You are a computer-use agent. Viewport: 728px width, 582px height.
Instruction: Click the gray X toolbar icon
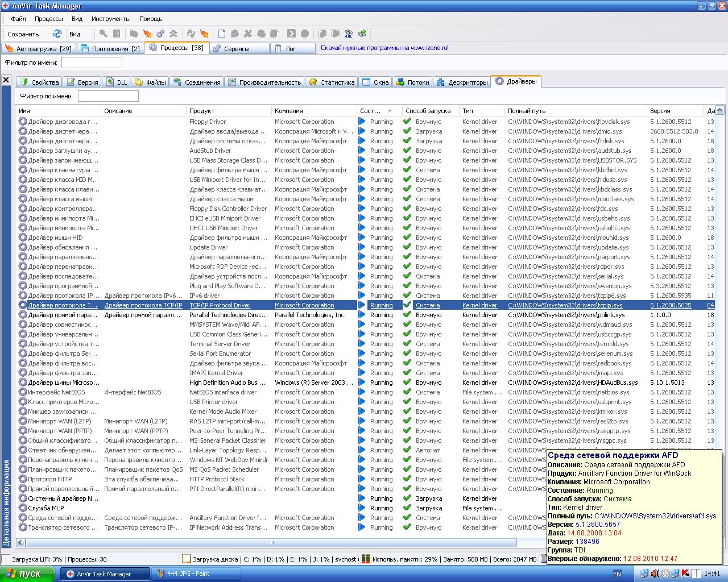click(247, 34)
